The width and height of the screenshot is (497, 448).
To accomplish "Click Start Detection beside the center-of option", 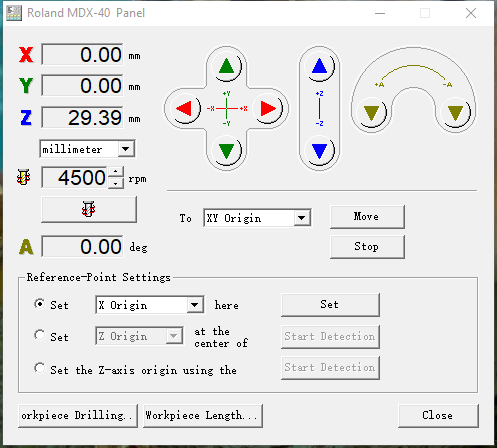I will coord(330,337).
